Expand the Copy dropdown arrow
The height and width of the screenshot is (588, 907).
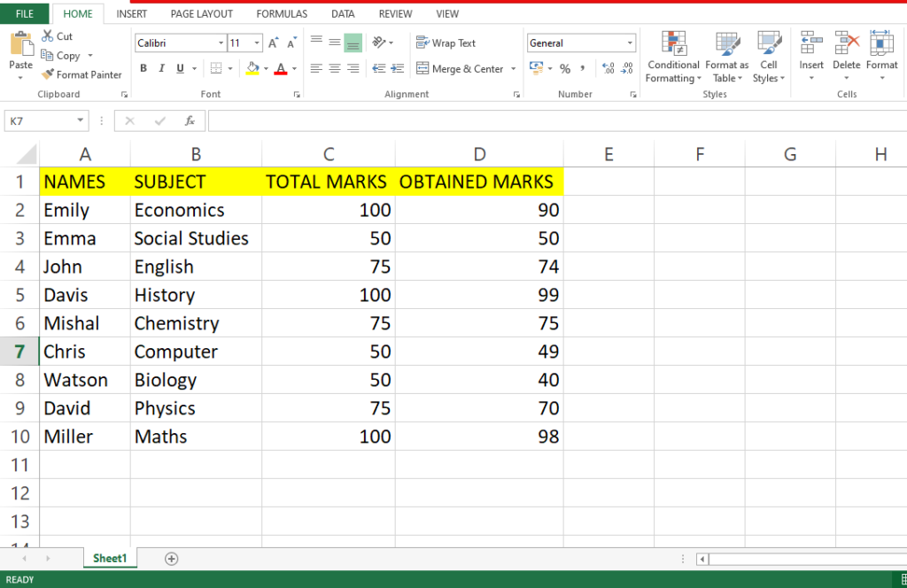coord(90,56)
